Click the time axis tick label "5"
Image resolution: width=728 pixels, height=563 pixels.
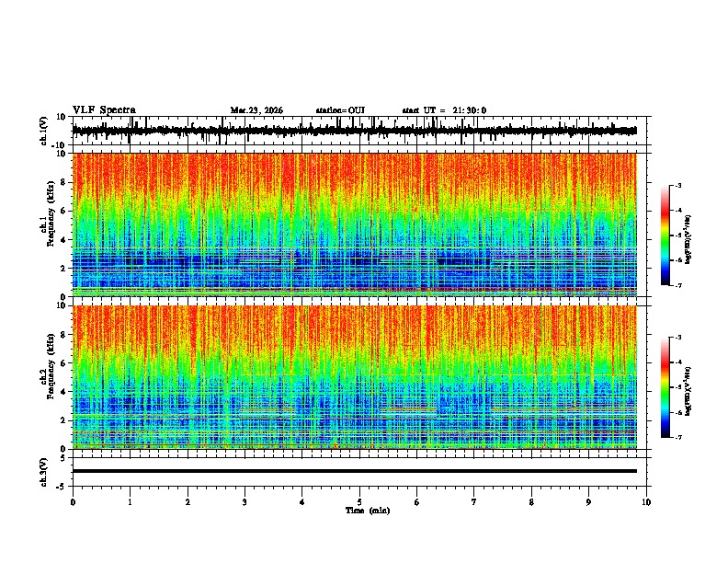[359, 502]
